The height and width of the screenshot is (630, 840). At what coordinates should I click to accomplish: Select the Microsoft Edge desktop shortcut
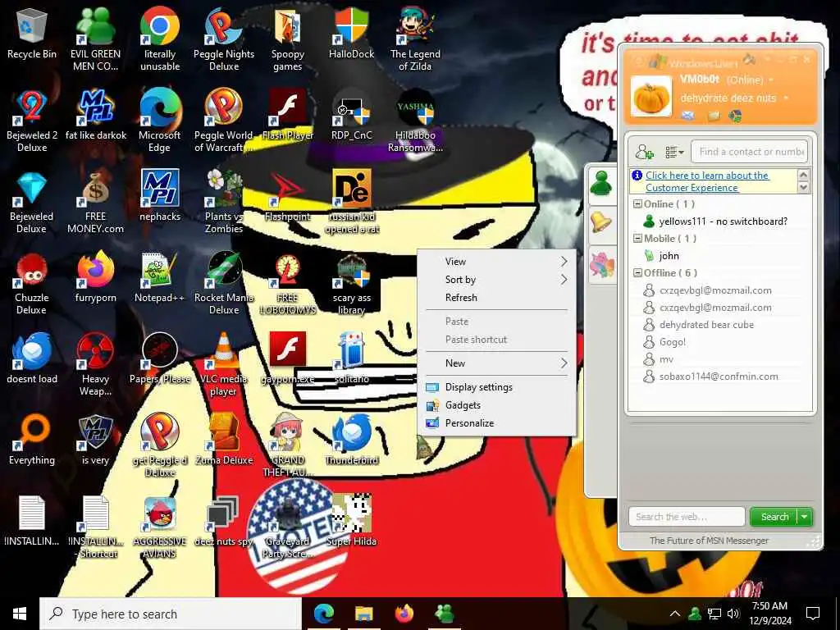160,120
